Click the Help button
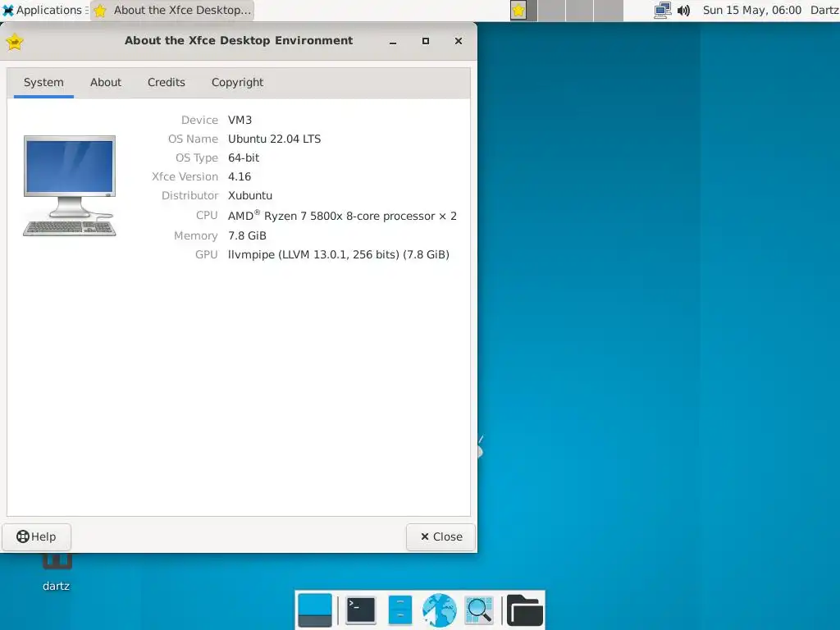The image size is (840, 630). coord(36,536)
